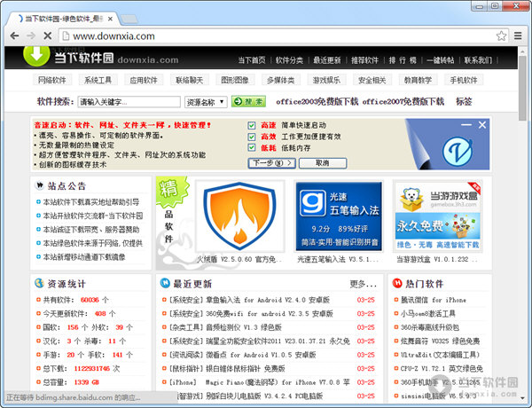This screenshot has height=408, width=532.
Task: Close the banner ad with its X
Action: 482,125
